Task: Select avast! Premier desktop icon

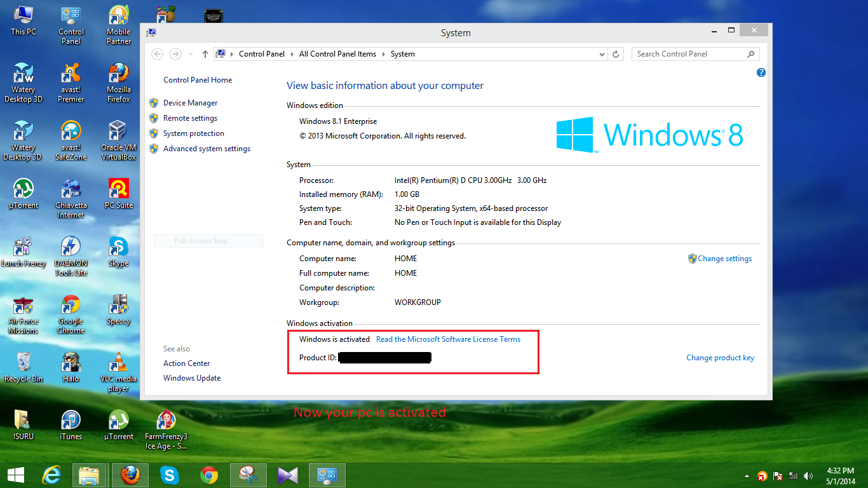Action: (71, 83)
